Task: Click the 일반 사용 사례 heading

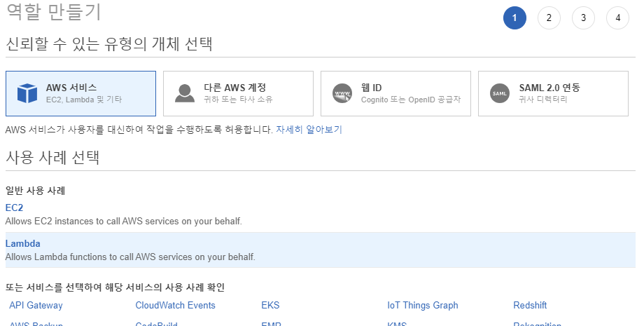Action: (35, 191)
